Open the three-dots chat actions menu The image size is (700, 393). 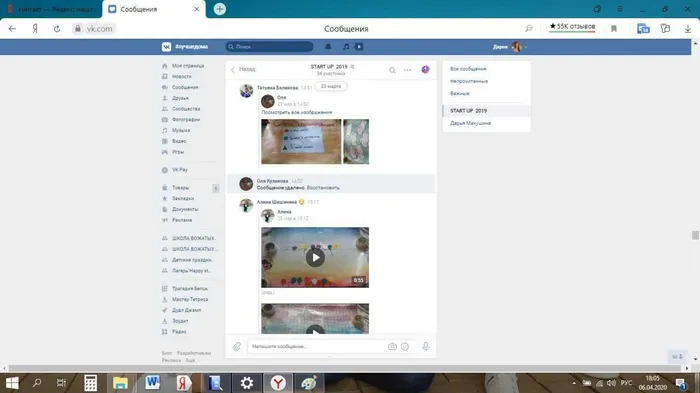point(407,70)
